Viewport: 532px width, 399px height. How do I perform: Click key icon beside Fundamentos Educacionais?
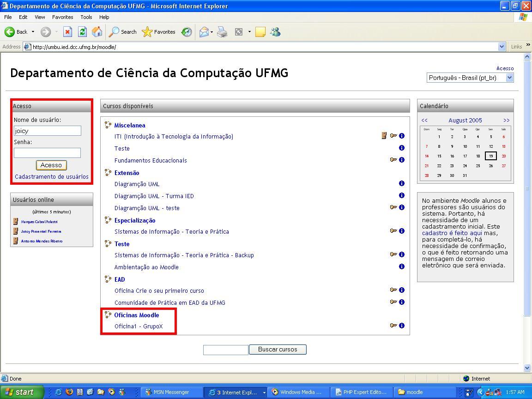[393, 160]
